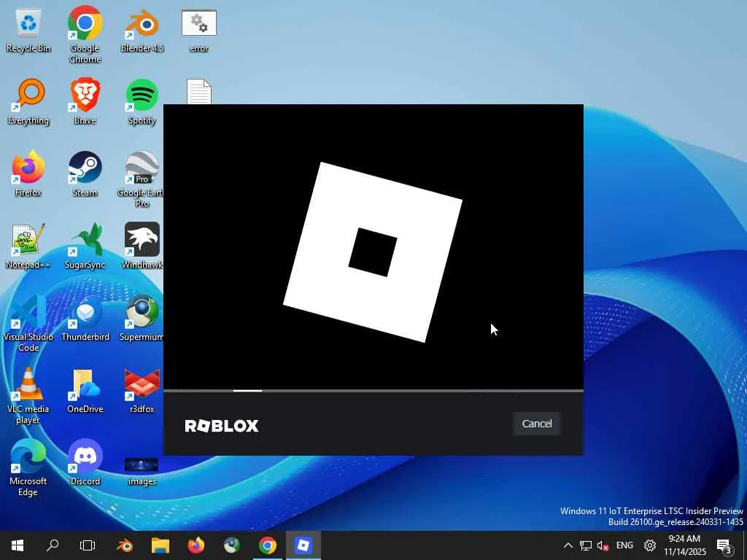Screen dimensions: 747x560
Task: Open the settings gear in the tray
Action: (650, 545)
